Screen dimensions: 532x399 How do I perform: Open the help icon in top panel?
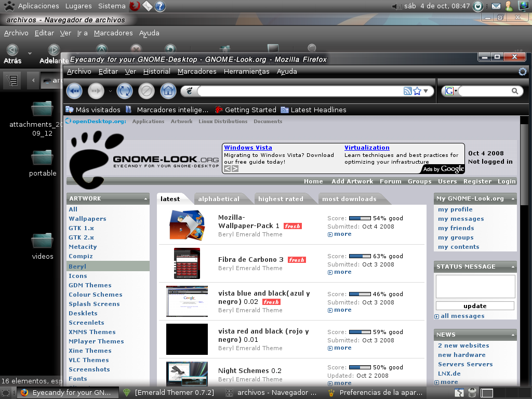pos(160,6)
